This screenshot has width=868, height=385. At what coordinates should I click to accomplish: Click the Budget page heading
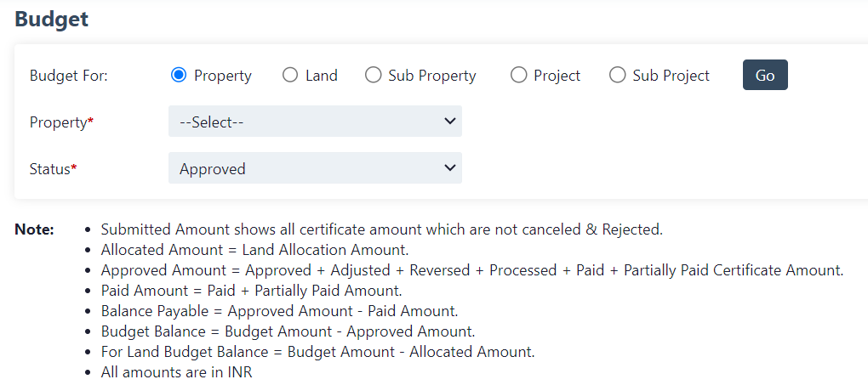tap(52, 19)
